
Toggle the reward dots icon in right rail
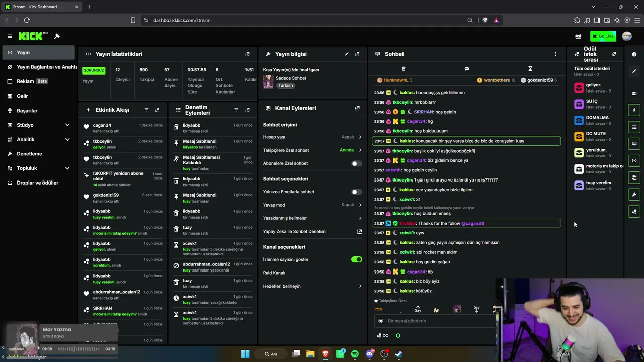click(x=634, y=212)
